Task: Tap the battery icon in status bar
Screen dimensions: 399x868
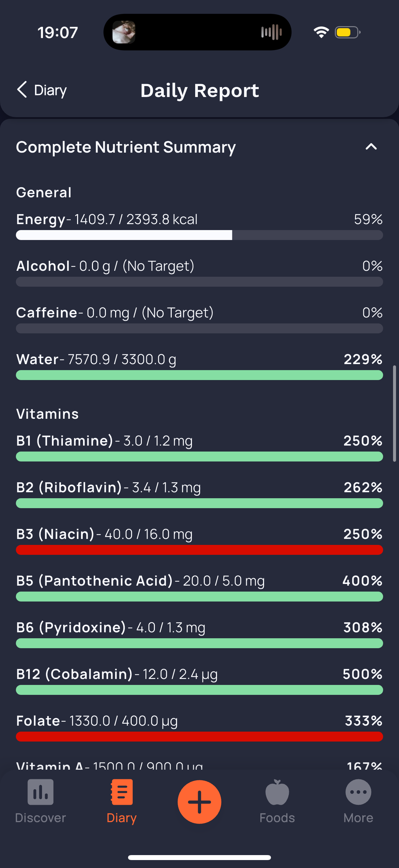Action: coord(347,32)
